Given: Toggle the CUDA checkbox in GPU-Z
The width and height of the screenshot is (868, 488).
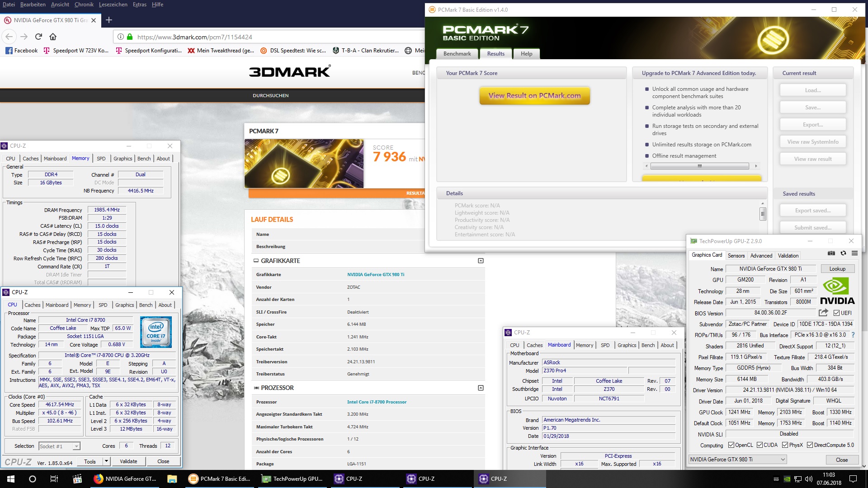Looking at the screenshot, I should point(759,445).
